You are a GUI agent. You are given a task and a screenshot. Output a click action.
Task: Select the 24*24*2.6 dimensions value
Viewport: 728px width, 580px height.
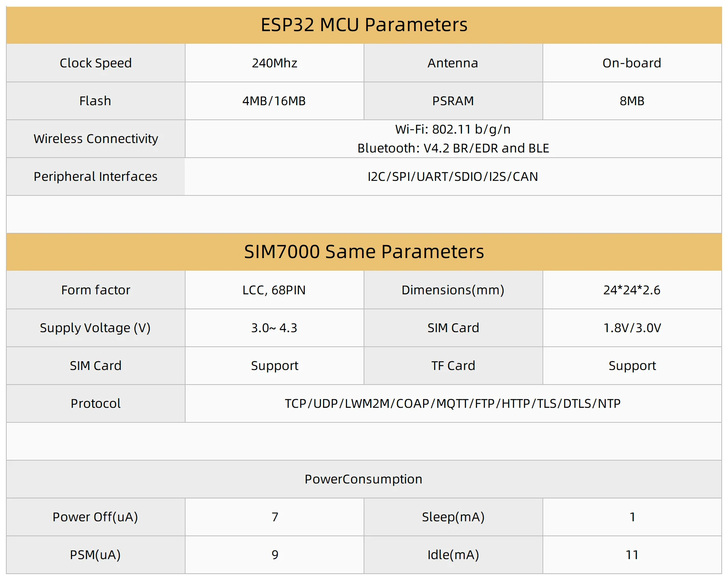[632, 290]
